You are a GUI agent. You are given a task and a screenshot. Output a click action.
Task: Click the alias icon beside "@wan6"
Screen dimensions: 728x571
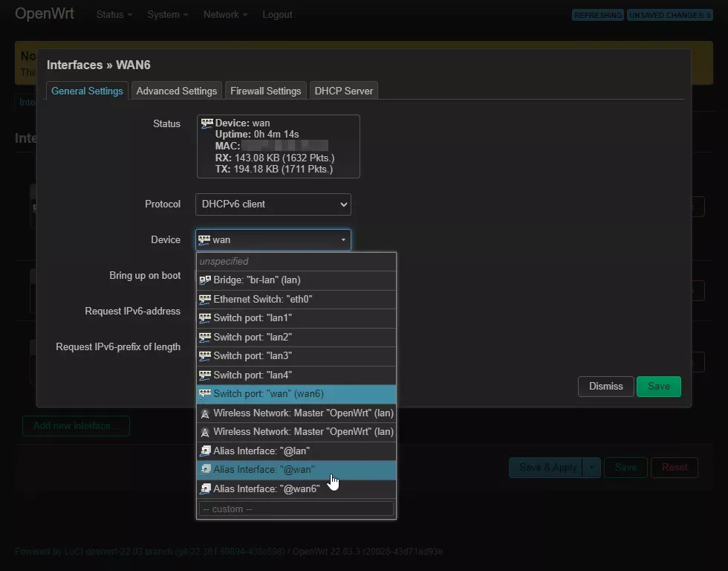pos(205,488)
